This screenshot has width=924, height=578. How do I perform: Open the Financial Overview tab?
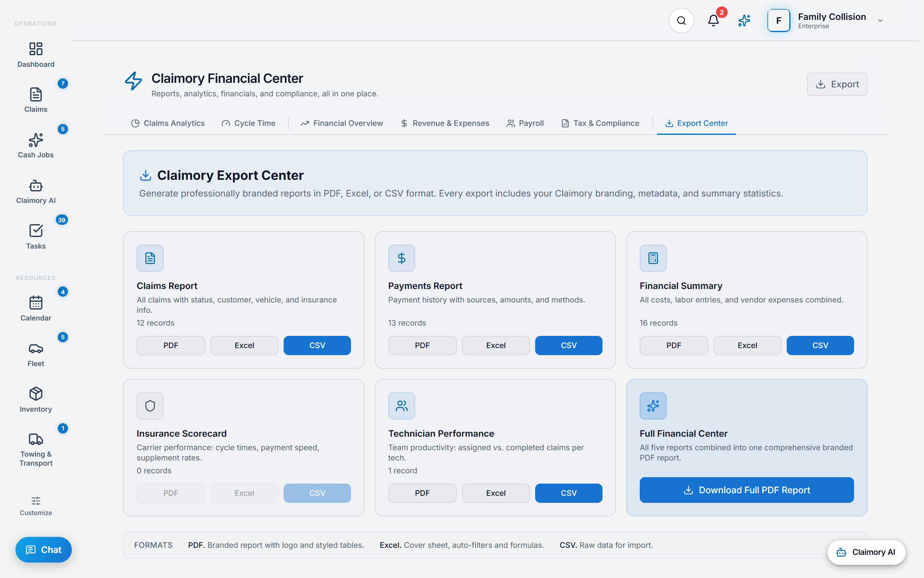341,123
